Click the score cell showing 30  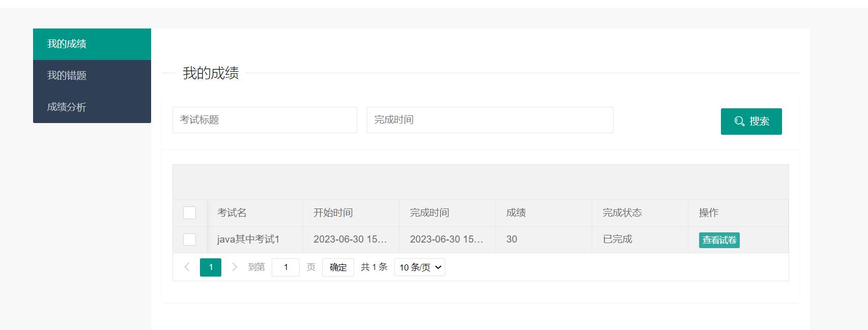pos(544,239)
